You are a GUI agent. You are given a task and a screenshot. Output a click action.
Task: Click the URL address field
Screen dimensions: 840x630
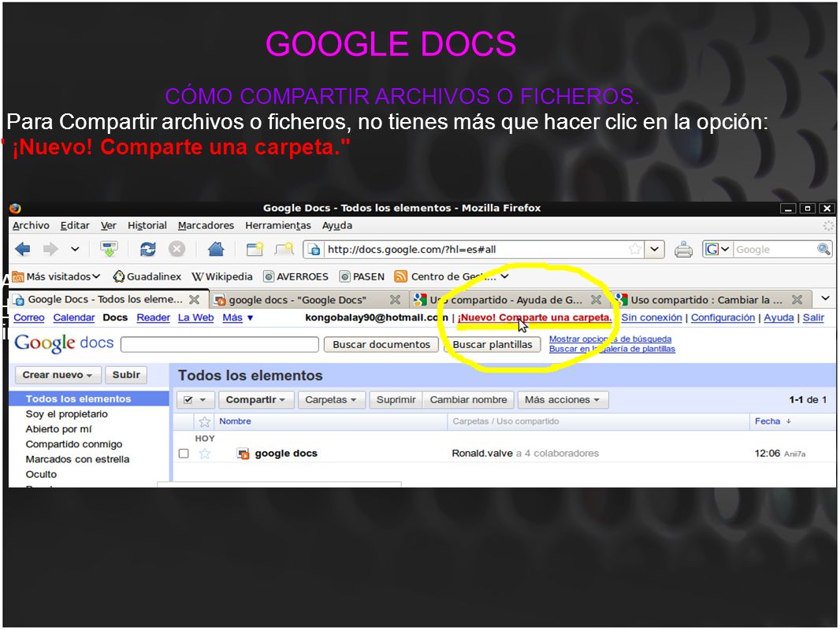point(476,250)
